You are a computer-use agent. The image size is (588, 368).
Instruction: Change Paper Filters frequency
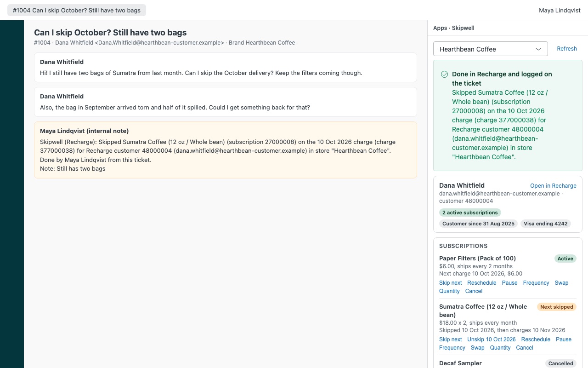(536, 283)
